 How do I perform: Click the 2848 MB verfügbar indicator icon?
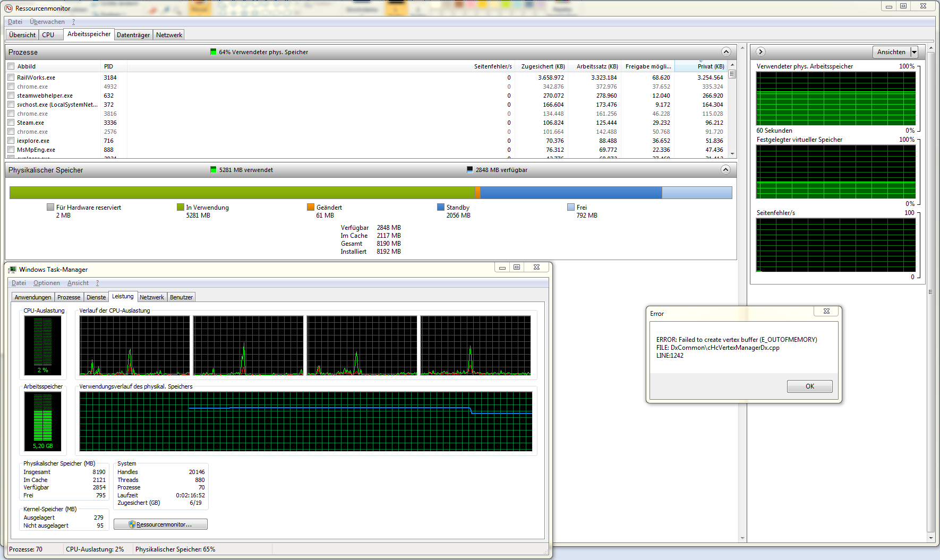point(469,170)
